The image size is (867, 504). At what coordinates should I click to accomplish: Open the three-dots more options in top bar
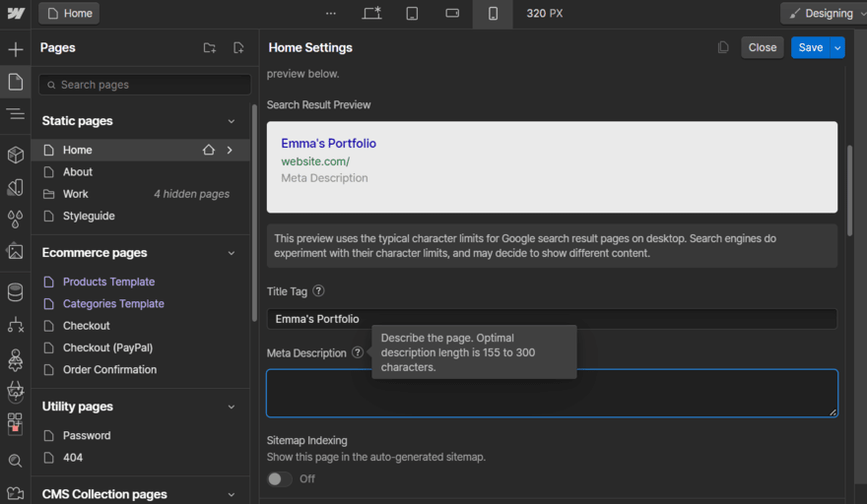pos(331,13)
